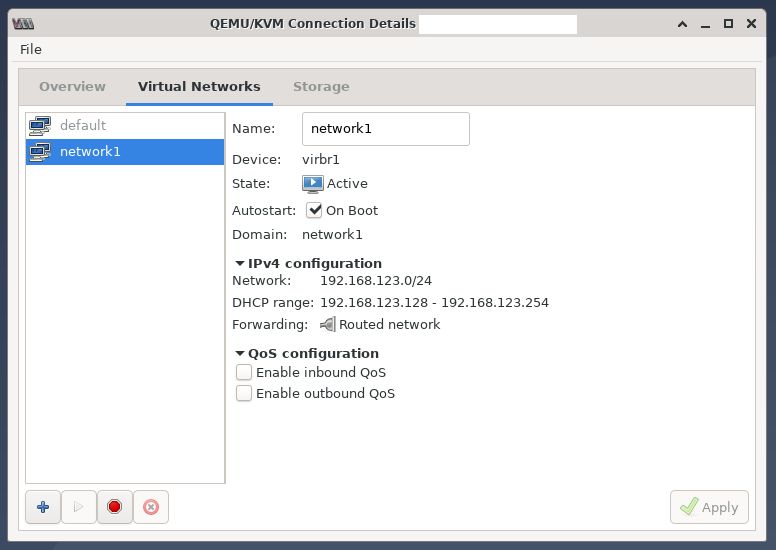The height and width of the screenshot is (550, 776).
Task: Enable inbound QoS checkbox
Action: pos(243,372)
